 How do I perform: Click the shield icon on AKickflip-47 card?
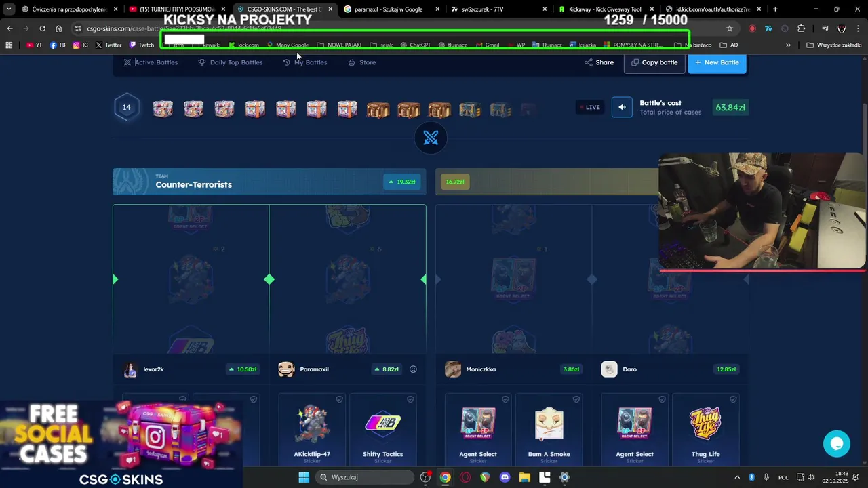(x=339, y=400)
